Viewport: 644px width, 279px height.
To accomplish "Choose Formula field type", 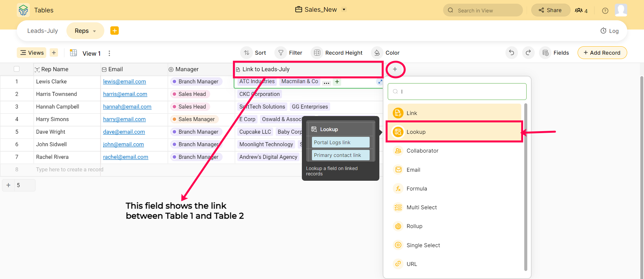I will coord(417,188).
